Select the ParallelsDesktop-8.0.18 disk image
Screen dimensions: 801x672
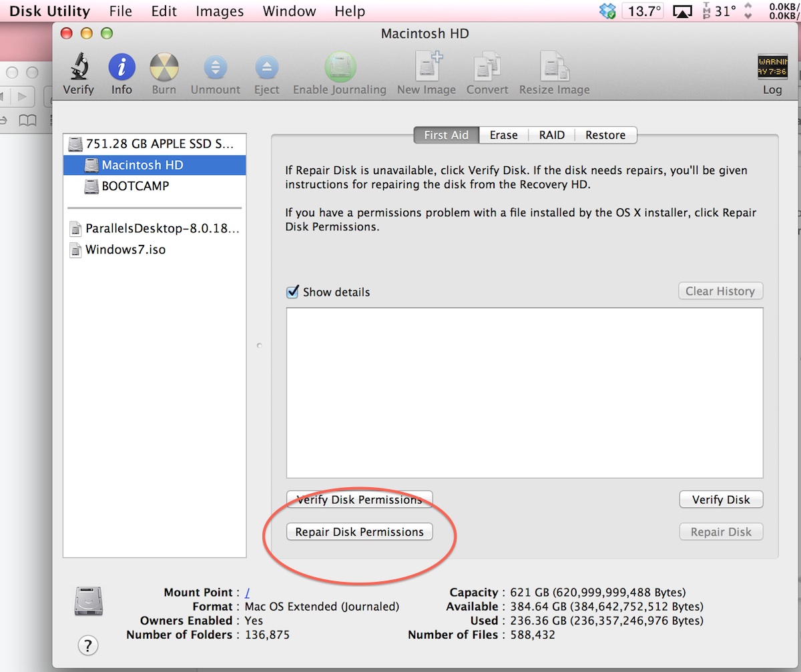pos(154,229)
